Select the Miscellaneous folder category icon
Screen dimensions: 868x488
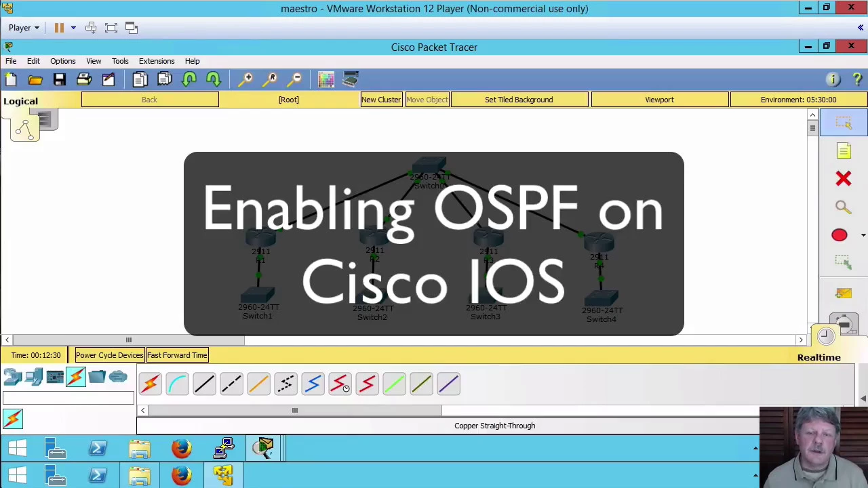tap(97, 377)
